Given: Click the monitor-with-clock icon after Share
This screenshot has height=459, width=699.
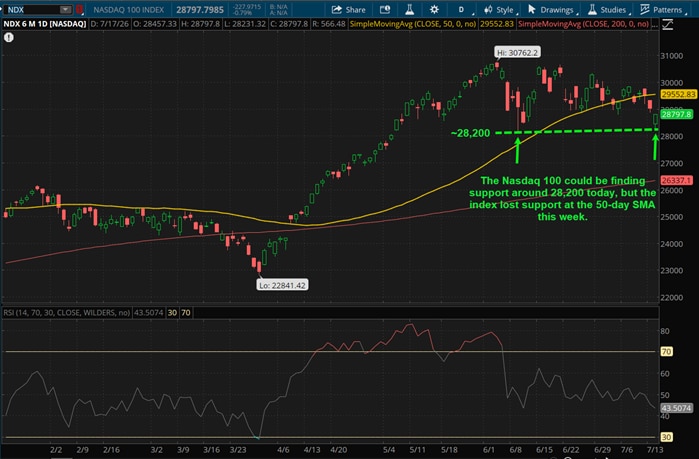Looking at the screenshot, I should pyautogui.click(x=385, y=9).
